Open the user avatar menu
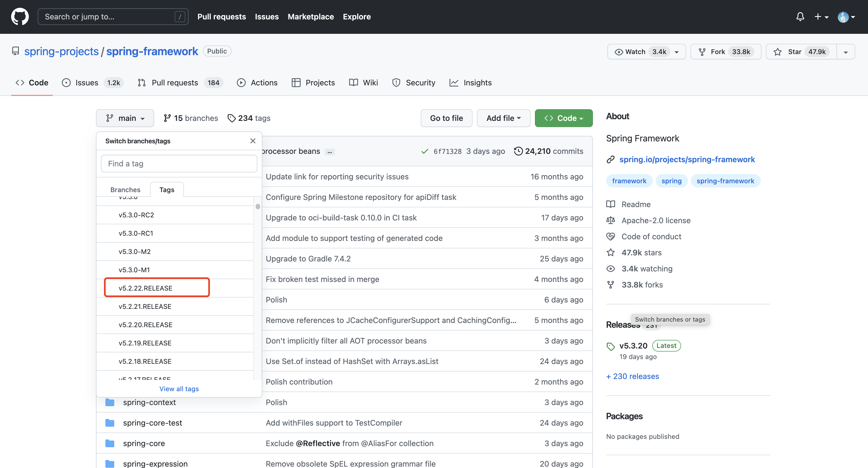Viewport: 868px width, 468px height. pyautogui.click(x=846, y=17)
